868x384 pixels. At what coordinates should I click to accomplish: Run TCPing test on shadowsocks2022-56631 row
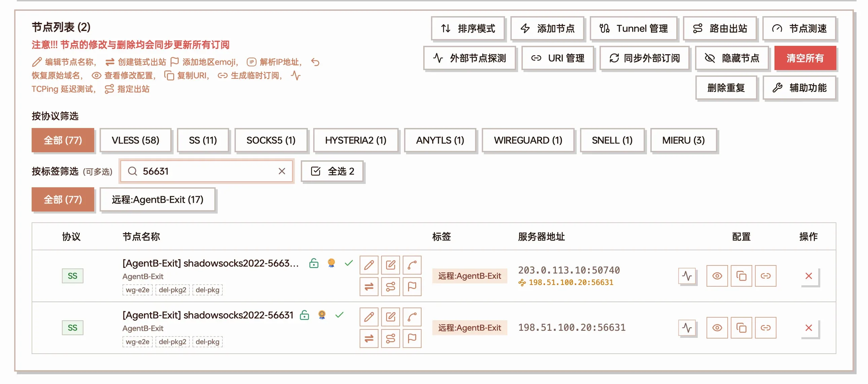click(687, 328)
